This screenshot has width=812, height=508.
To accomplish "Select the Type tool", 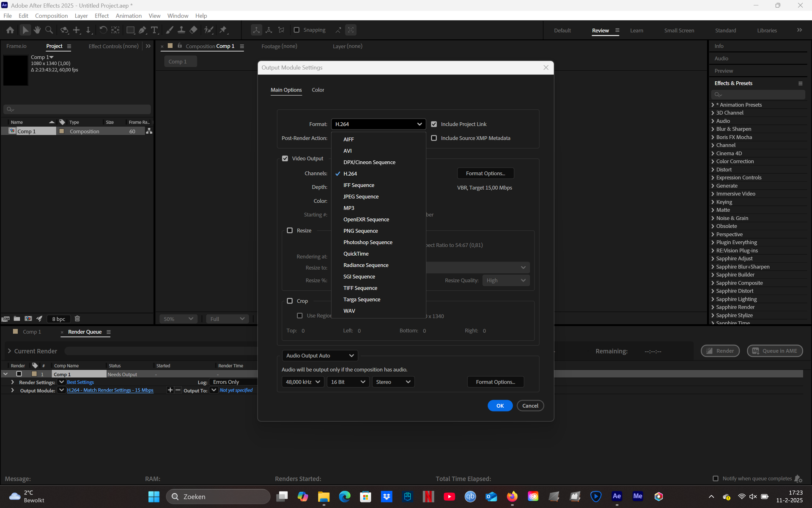I will tap(154, 30).
